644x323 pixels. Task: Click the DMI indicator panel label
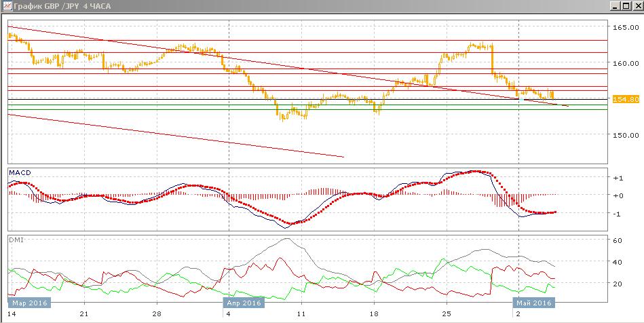tap(16, 240)
